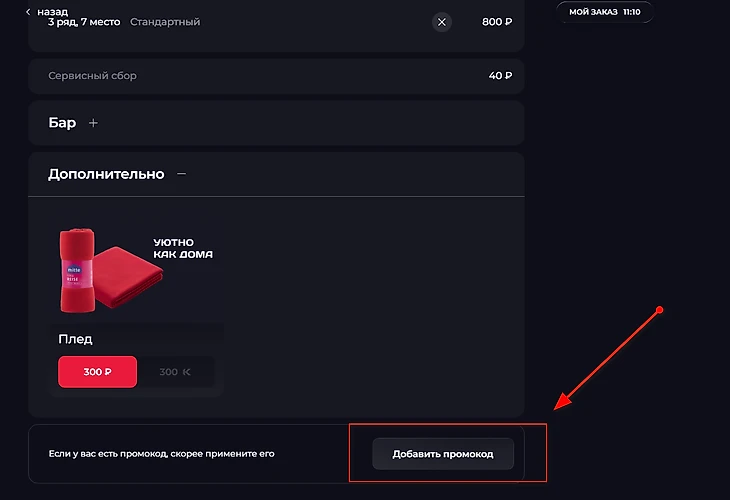This screenshot has width=730, height=500.
Task: Click the Сервисный сбор row label
Action: pyautogui.click(x=92, y=75)
